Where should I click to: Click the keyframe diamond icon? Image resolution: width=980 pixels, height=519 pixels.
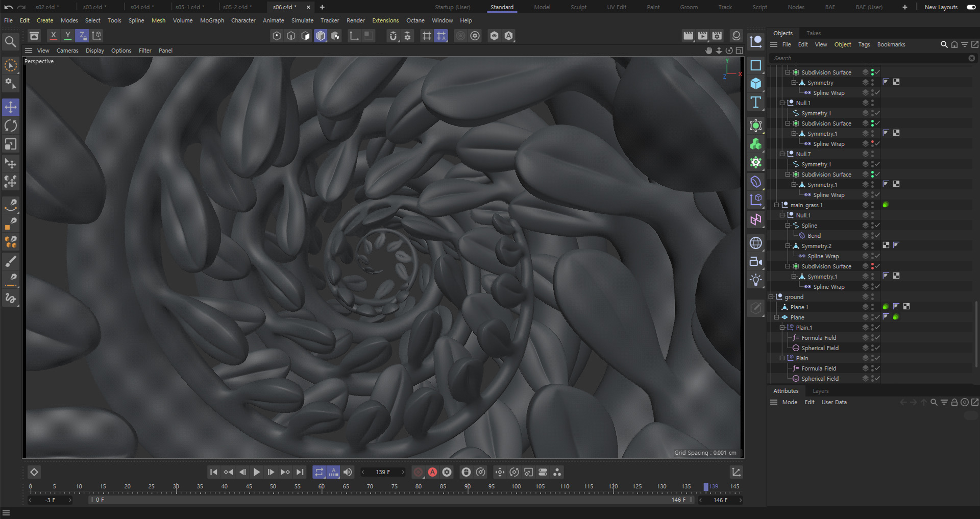pyautogui.click(x=34, y=472)
